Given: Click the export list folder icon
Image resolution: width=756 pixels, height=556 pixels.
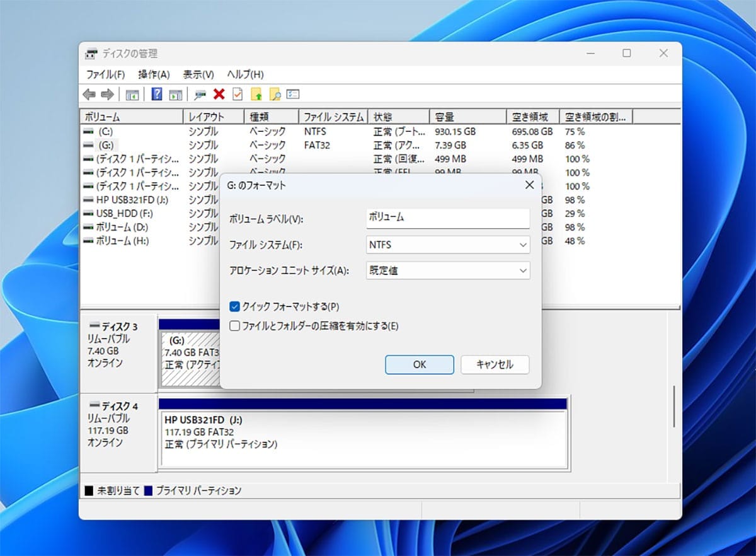Looking at the screenshot, I should pyautogui.click(x=257, y=95).
